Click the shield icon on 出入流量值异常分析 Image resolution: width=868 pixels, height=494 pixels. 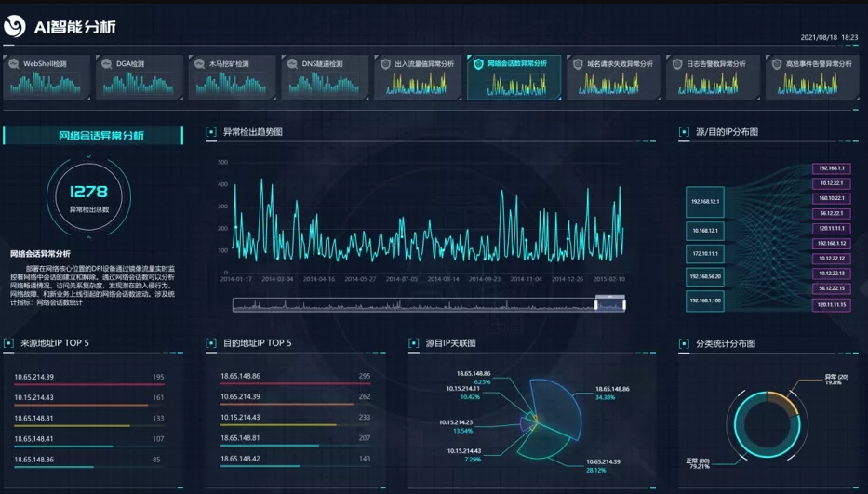[385, 64]
